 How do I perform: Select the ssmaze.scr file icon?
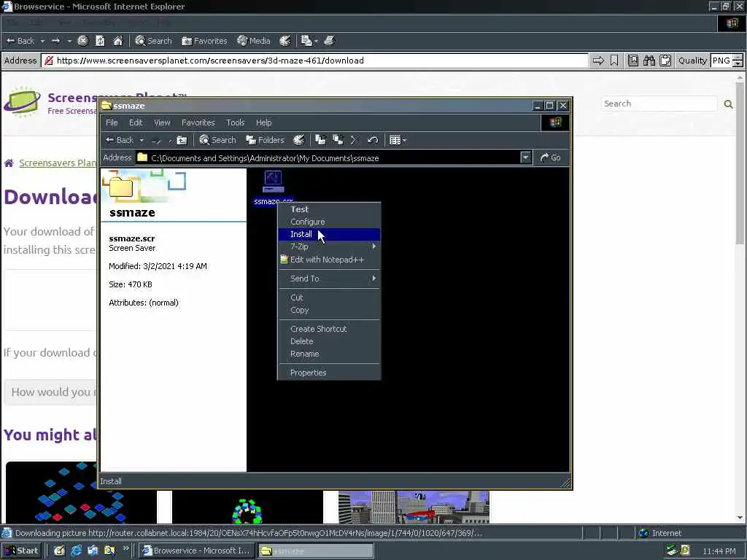pos(273,182)
